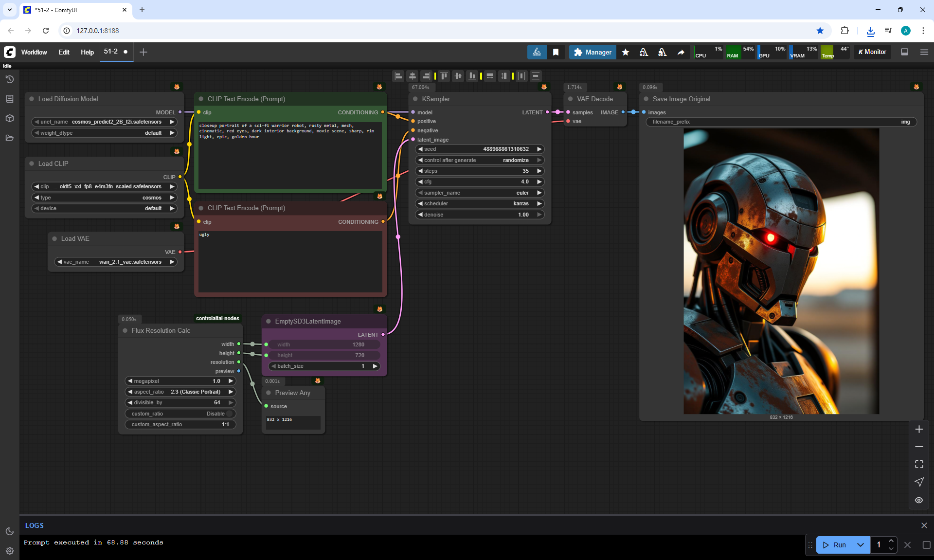Toggle link visibility eye icon
The width and height of the screenshot is (934, 560).
click(x=919, y=500)
